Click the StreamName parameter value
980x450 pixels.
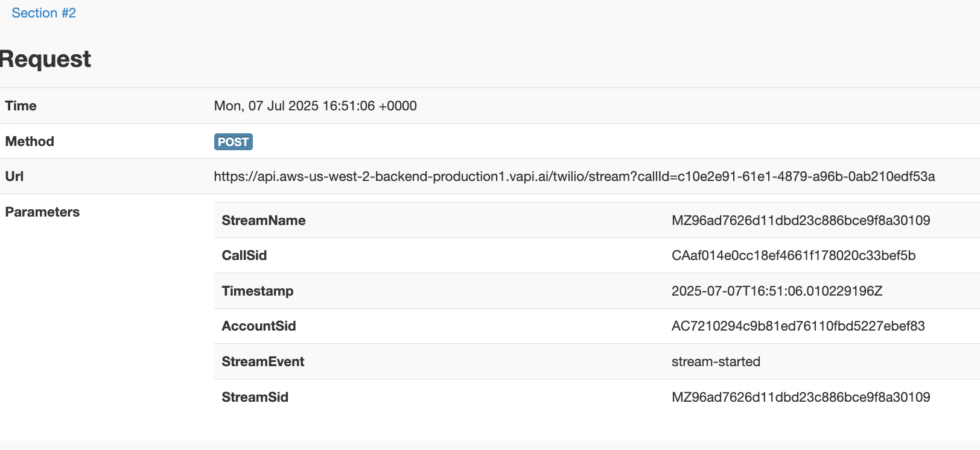pos(800,221)
